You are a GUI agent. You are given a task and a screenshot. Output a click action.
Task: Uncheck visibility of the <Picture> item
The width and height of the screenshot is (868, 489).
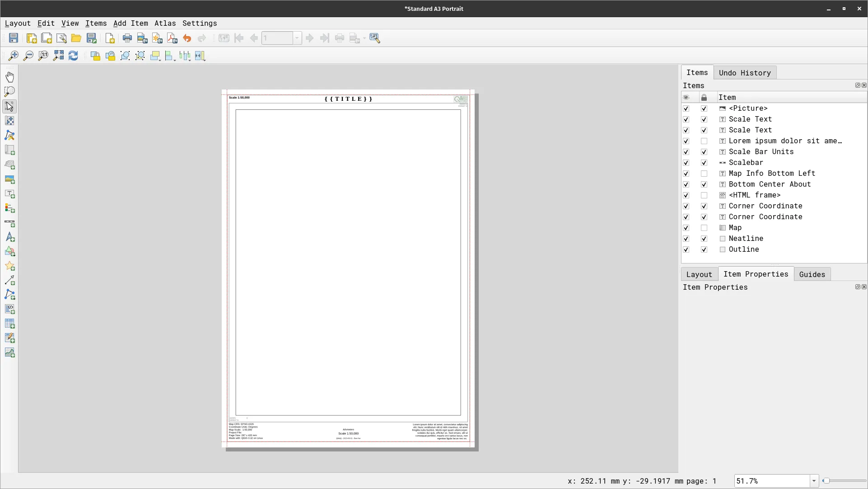686,108
